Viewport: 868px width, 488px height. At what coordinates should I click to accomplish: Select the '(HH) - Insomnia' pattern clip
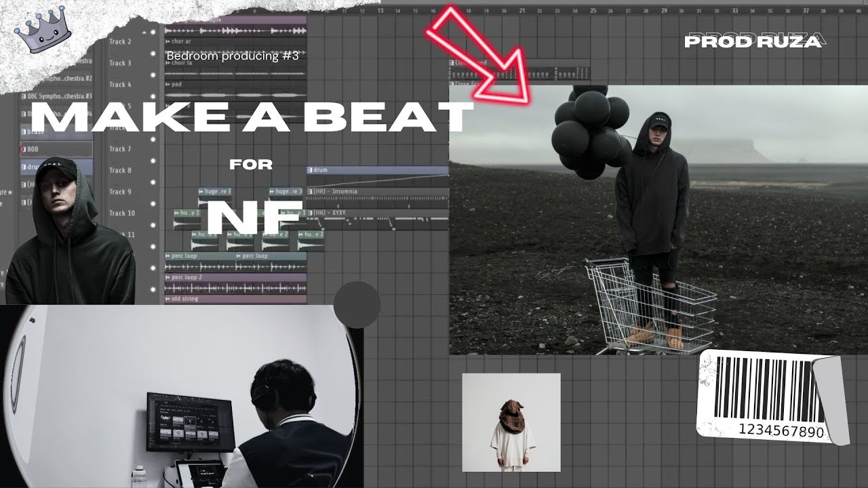tap(377, 197)
